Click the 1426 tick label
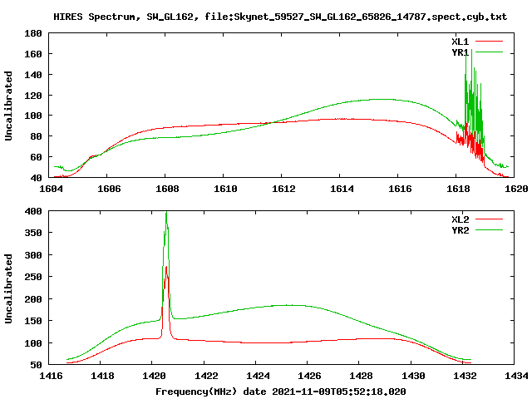 click(310, 376)
